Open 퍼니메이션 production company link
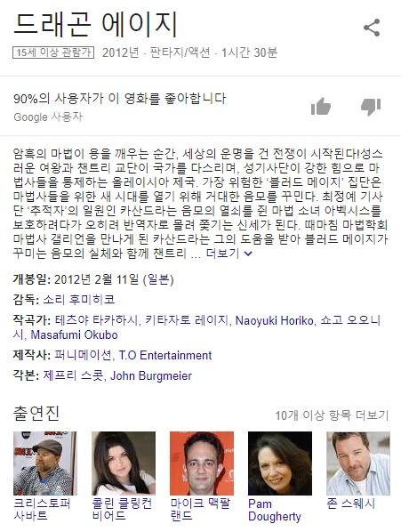This screenshot has width=409, height=532. pyautogui.click(x=83, y=355)
